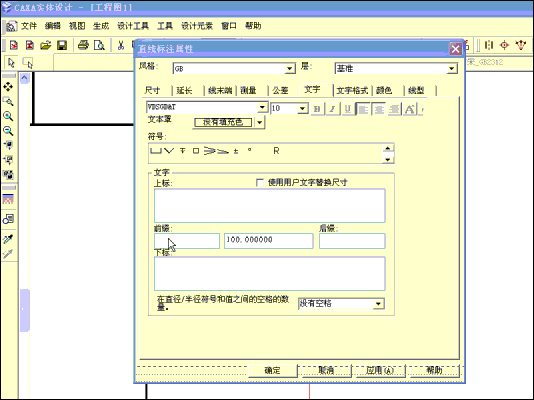Select the zoom window tool
Screen dimensions: 534x400
tap(8, 101)
